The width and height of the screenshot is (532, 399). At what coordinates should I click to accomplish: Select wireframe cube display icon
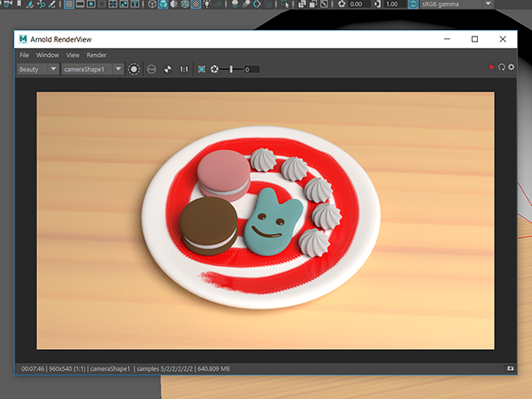(152, 4)
